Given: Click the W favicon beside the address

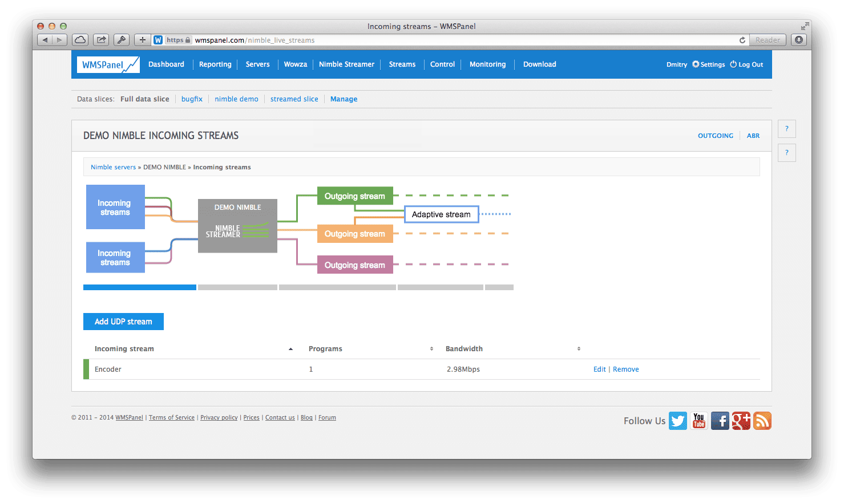Looking at the screenshot, I should pos(158,40).
